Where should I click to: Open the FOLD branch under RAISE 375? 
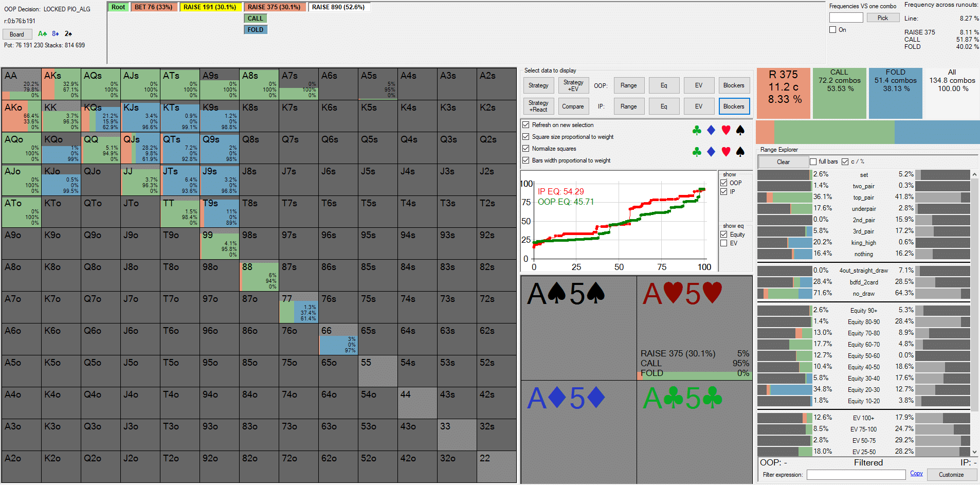point(256,30)
